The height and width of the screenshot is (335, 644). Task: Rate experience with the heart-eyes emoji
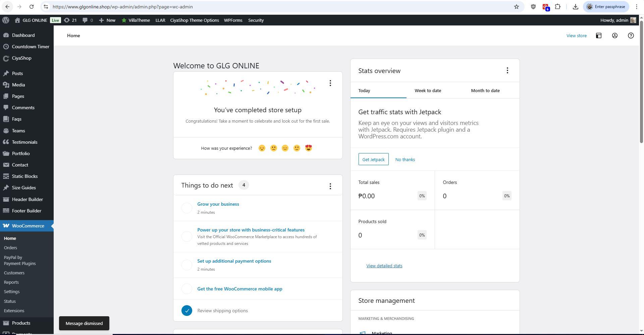click(x=309, y=148)
